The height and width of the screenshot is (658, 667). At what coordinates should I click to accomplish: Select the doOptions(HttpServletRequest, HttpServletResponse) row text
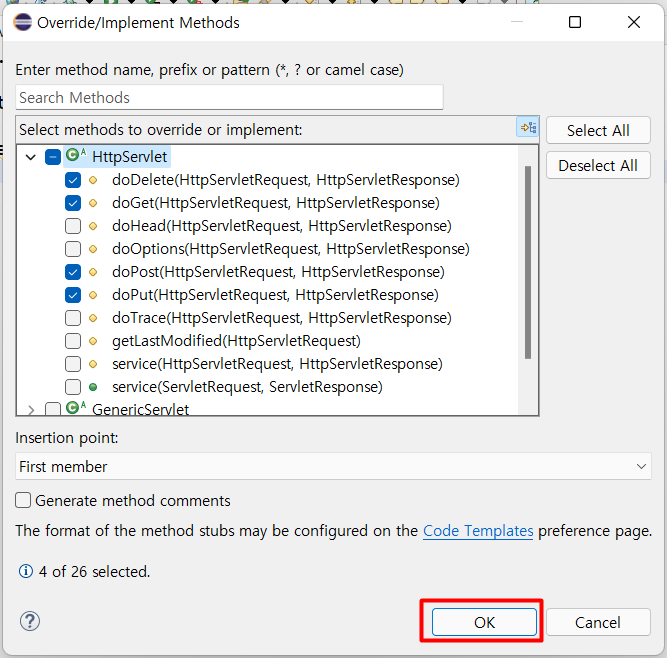point(291,249)
